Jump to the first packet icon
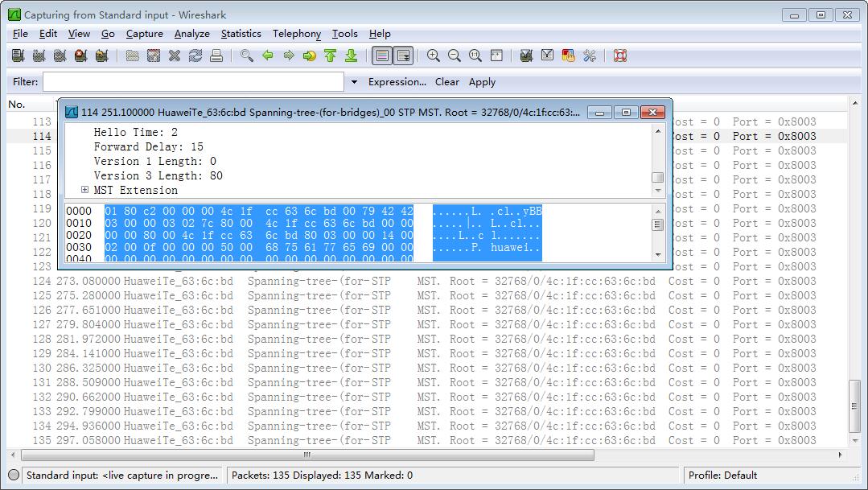This screenshot has width=868, height=490. (x=330, y=56)
